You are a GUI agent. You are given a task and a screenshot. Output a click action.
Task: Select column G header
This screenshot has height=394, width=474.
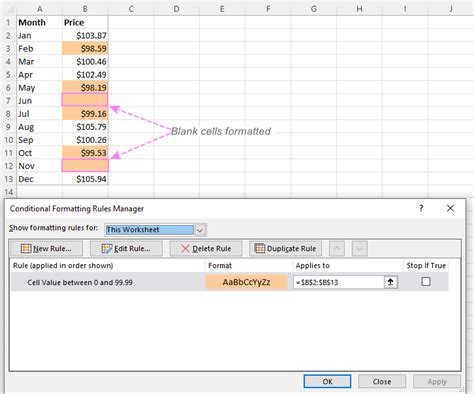[314, 9]
